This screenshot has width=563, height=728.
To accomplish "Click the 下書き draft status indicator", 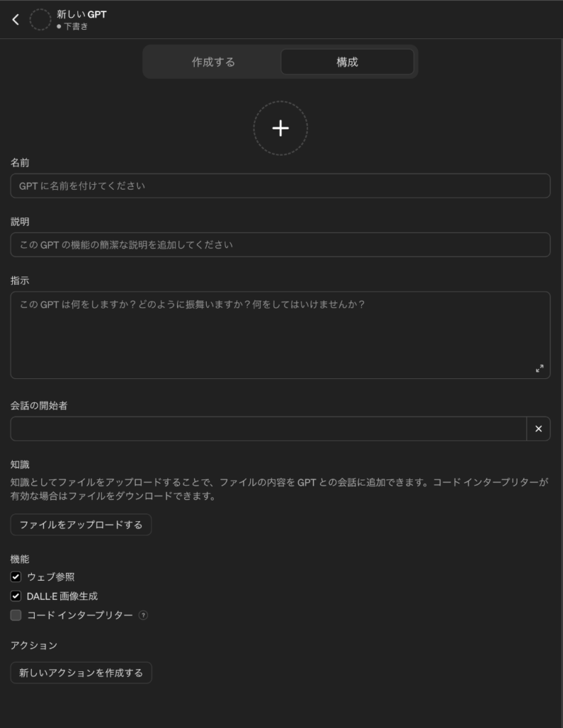I will click(73, 26).
